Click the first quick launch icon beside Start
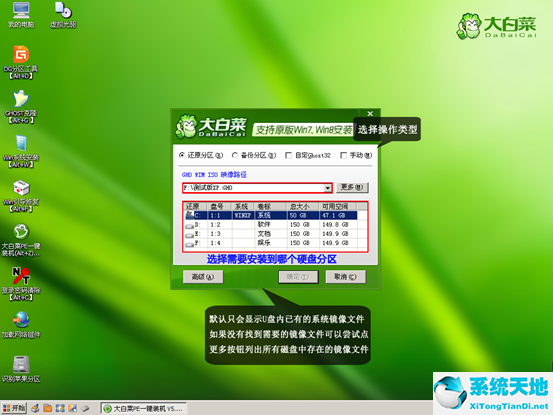The width and height of the screenshot is (553, 415). 35,408
